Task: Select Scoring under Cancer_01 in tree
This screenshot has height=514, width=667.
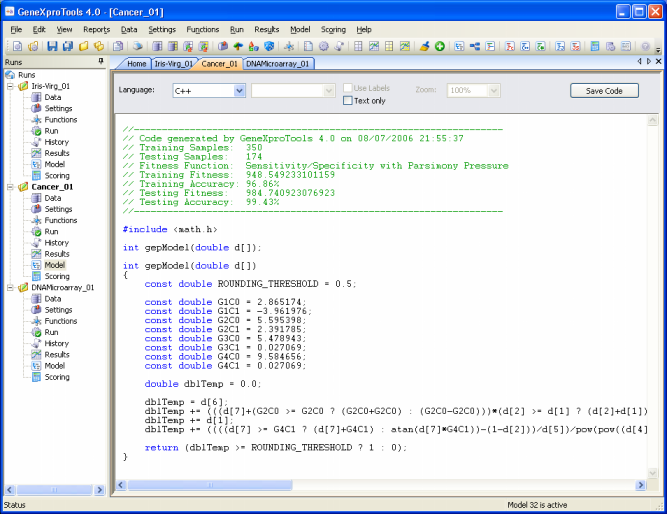Action: (57, 277)
